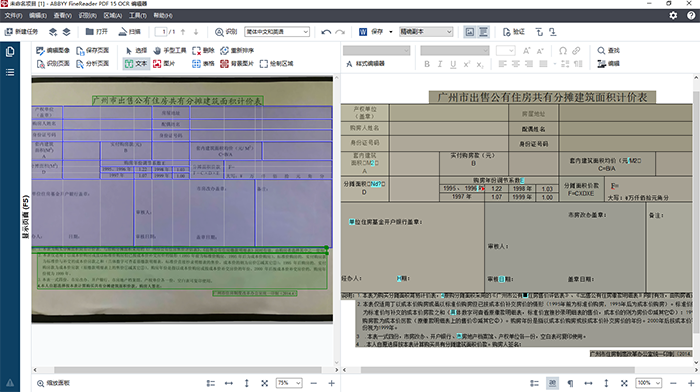
Task: Toggle superscript formatting
Action: 467,64
